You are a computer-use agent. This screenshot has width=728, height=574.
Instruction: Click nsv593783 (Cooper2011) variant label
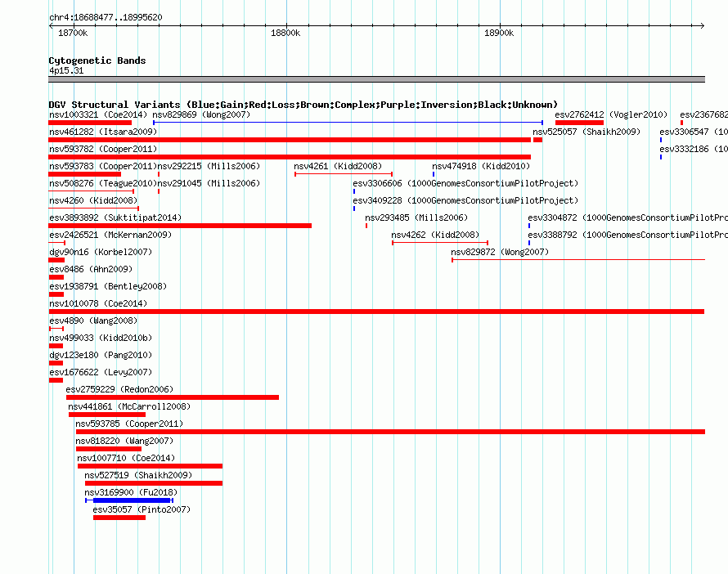pos(103,166)
